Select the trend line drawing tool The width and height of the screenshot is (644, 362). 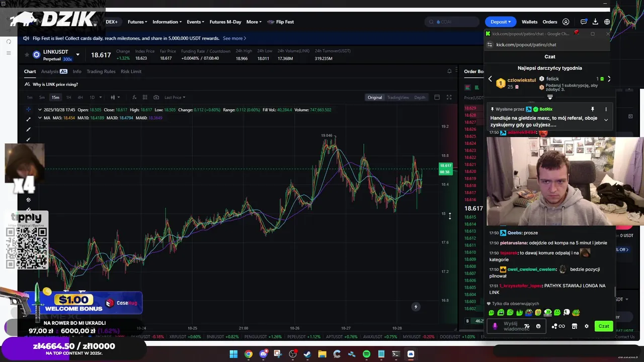pyautogui.click(x=28, y=120)
